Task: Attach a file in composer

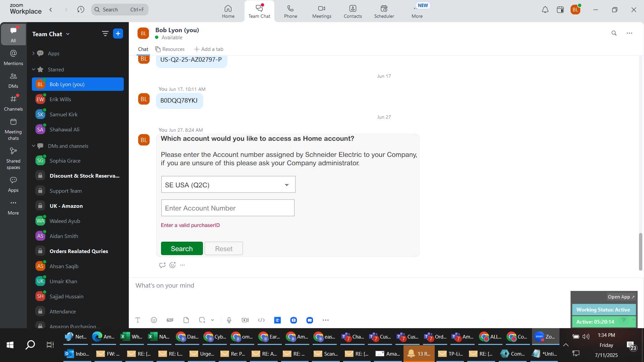Action: [186, 320]
